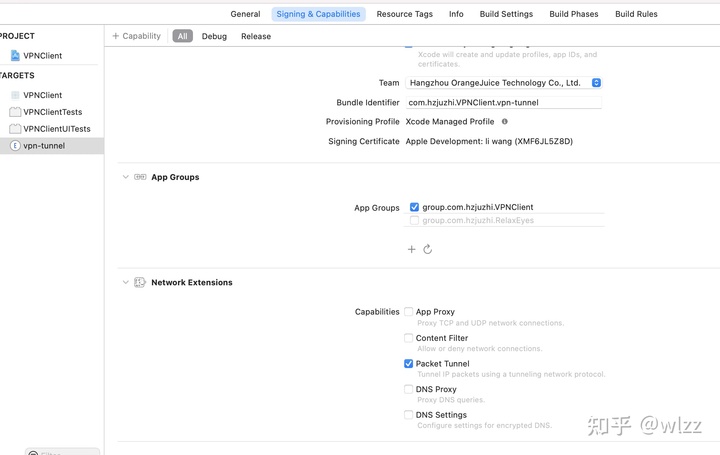Click the Network Extensions capability icon
The width and height of the screenshot is (720, 455).
pyautogui.click(x=140, y=282)
